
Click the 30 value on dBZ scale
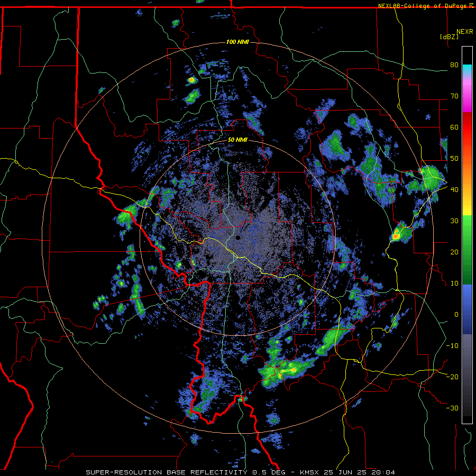pos(454,221)
